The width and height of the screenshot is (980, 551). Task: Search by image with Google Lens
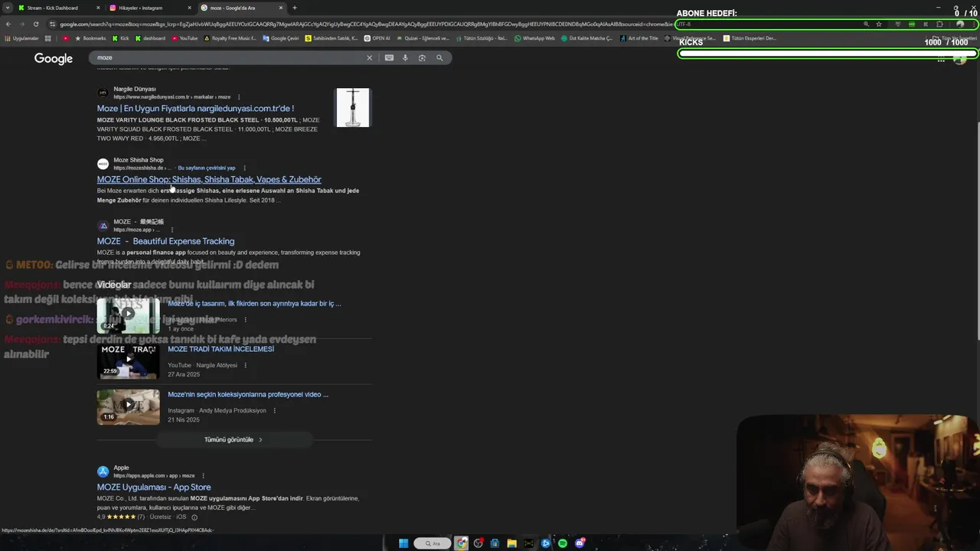pos(422,57)
